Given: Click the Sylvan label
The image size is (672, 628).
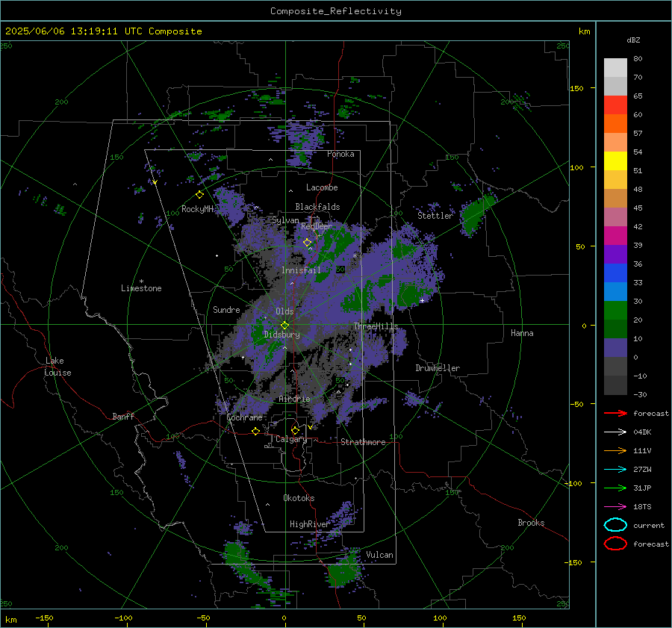Looking at the screenshot, I should [x=285, y=220].
